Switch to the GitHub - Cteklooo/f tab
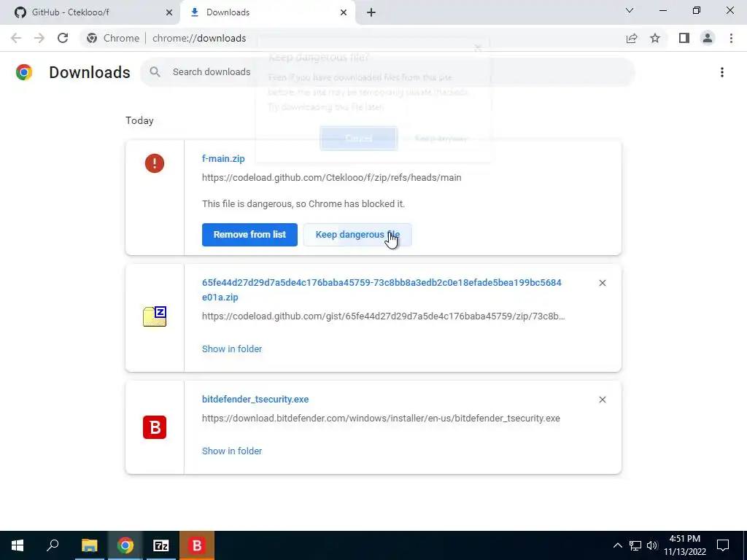Screen dimensions: 747x560 coord(90,12)
